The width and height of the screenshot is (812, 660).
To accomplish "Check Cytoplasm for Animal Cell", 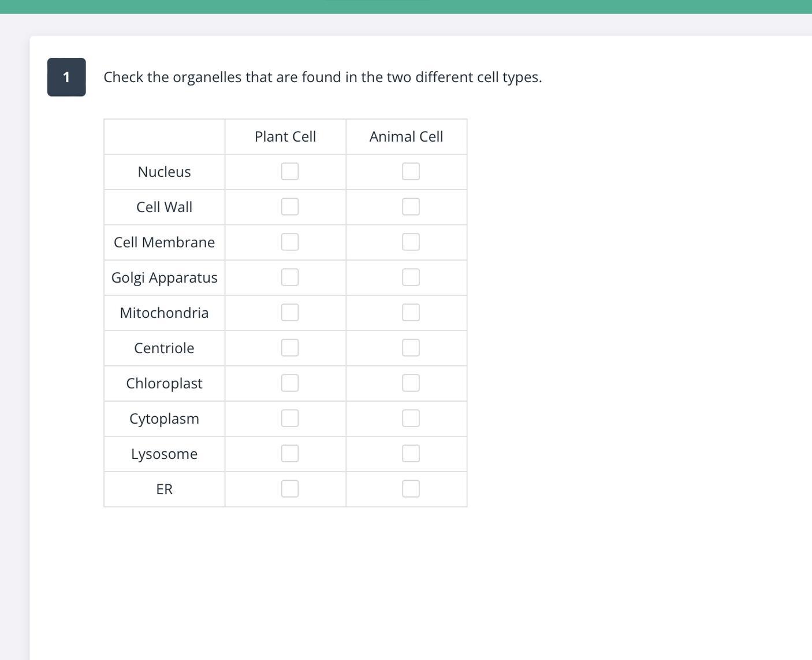I will point(411,418).
